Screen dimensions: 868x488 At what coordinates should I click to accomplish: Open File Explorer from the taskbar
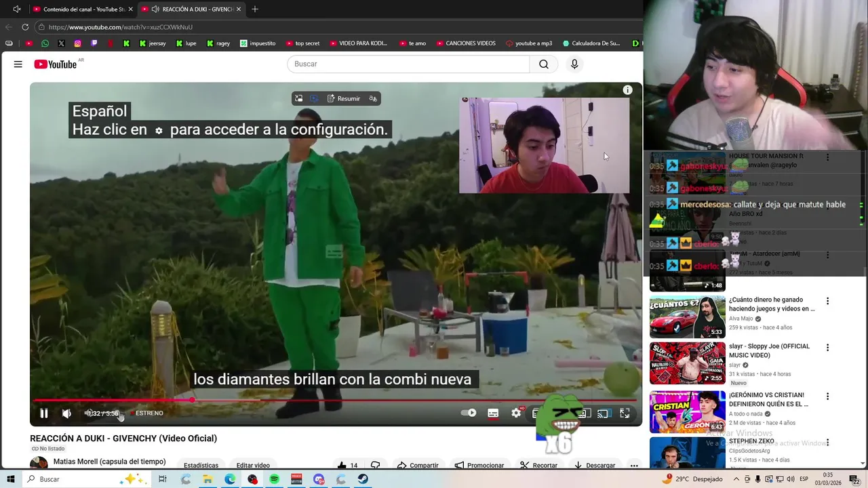coord(208,479)
